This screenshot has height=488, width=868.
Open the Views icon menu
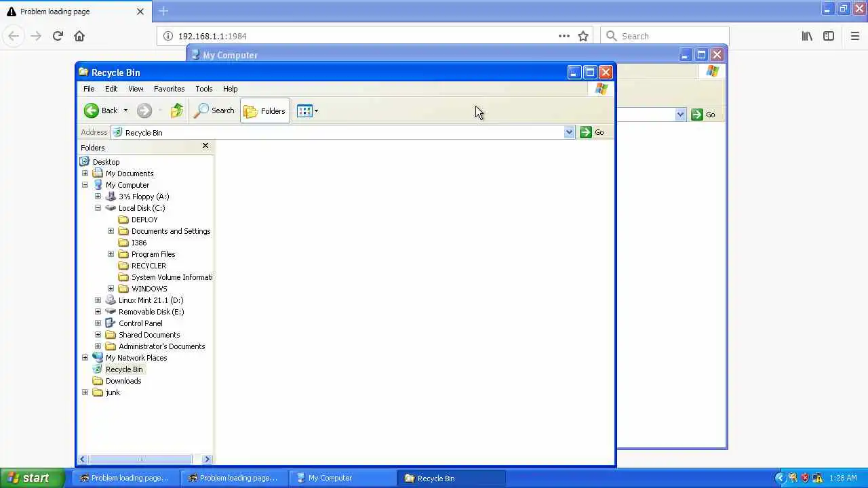click(x=304, y=110)
